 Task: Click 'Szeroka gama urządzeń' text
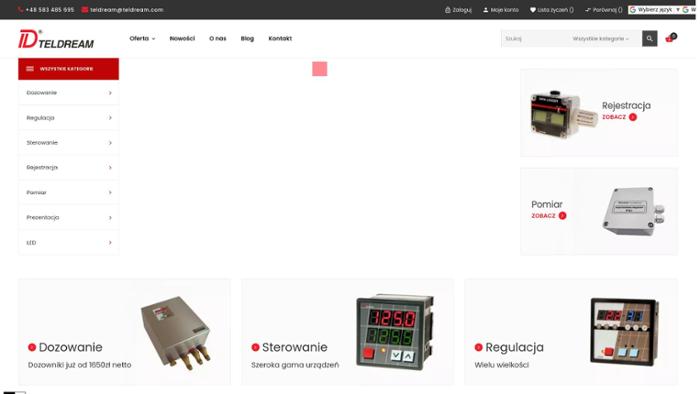(295, 365)
